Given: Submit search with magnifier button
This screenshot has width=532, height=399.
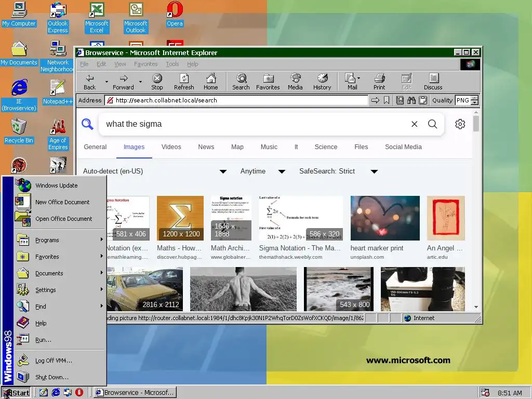Looking at the screenshot, I should 432,124.
